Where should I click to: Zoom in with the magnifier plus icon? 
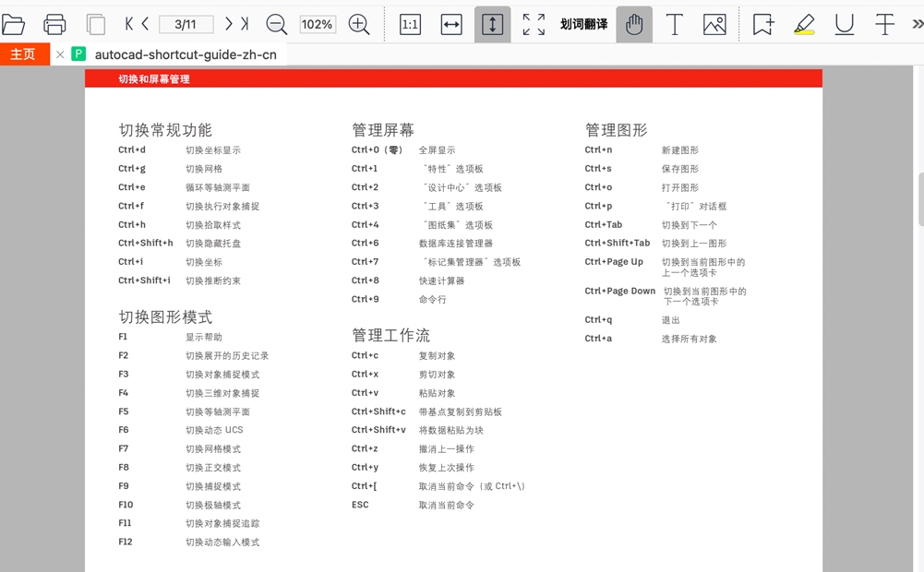coord(358,25)
